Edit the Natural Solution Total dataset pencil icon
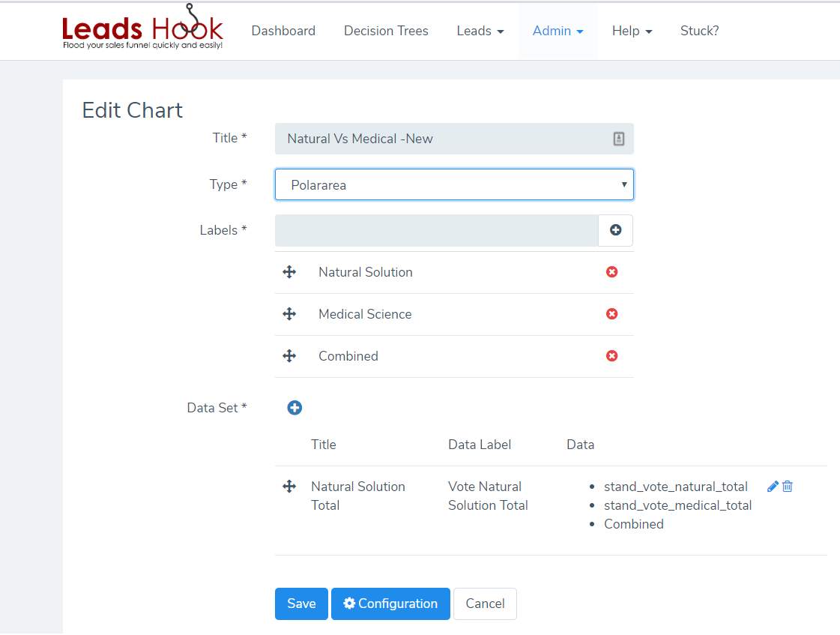 [x=773, y=486]
